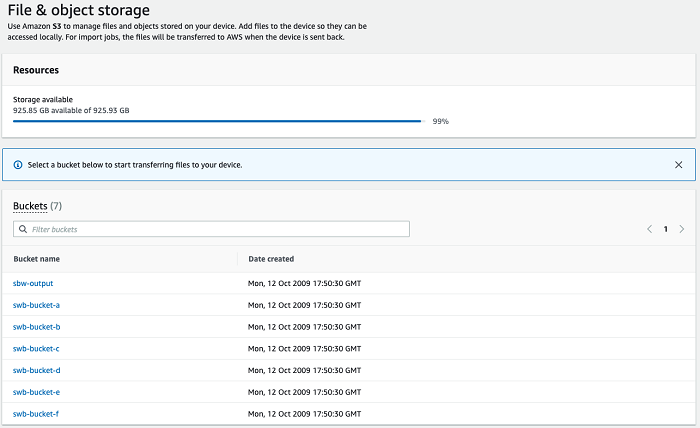Type in the Filter buckets field
700x428 pixels.
215,229
